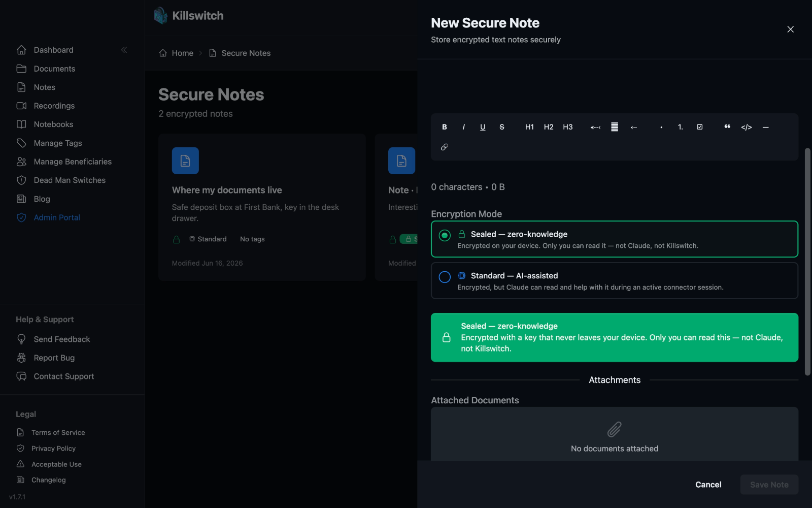Toggle italic formatting in the note editor

pos(463,127)
